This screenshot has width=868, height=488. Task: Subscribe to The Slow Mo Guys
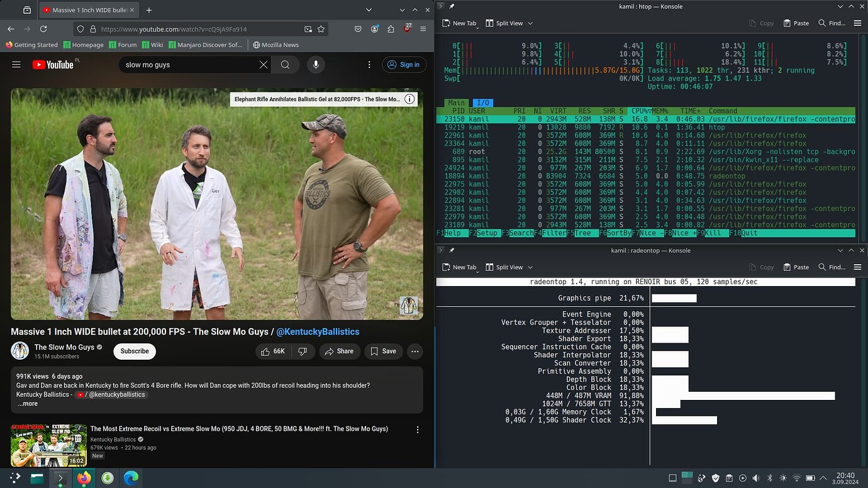pos(135,352)
